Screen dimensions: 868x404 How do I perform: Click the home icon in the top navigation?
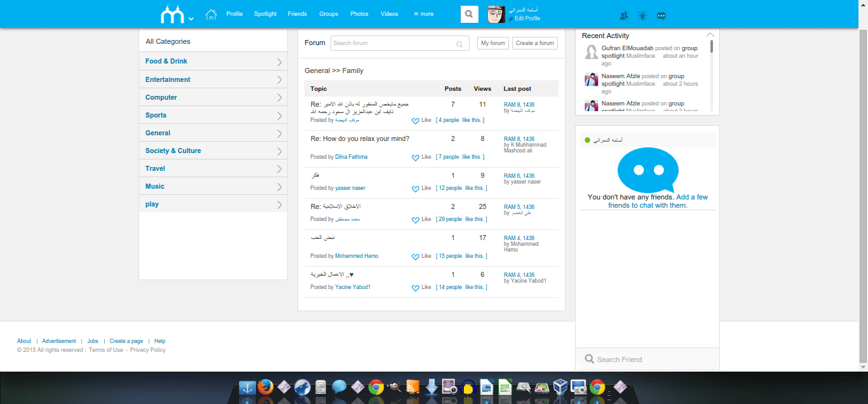(211, 14)
